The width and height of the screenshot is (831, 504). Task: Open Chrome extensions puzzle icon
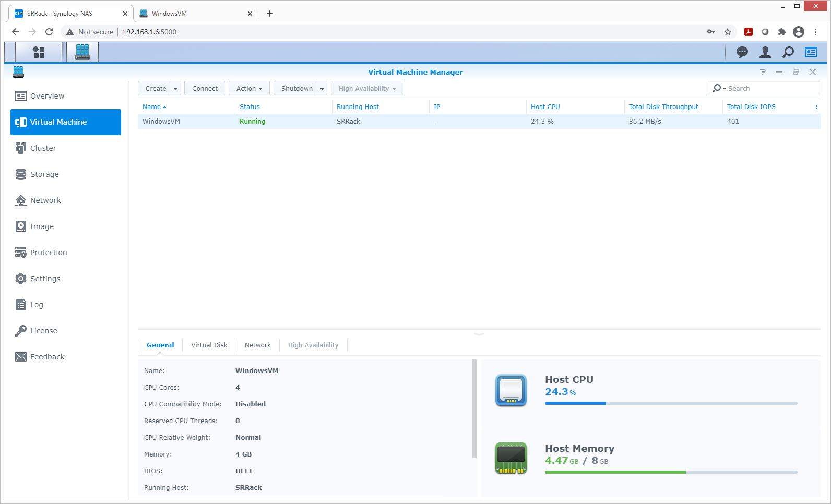781,32
